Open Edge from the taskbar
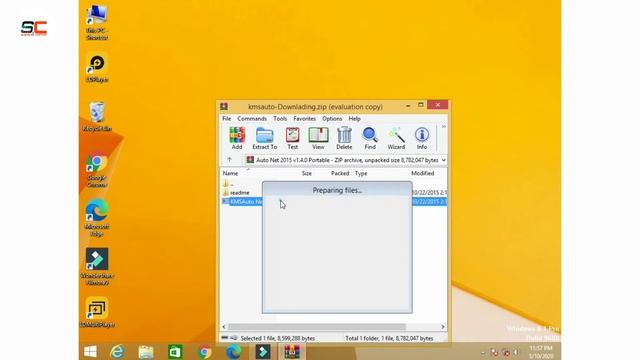 (233, 351)
